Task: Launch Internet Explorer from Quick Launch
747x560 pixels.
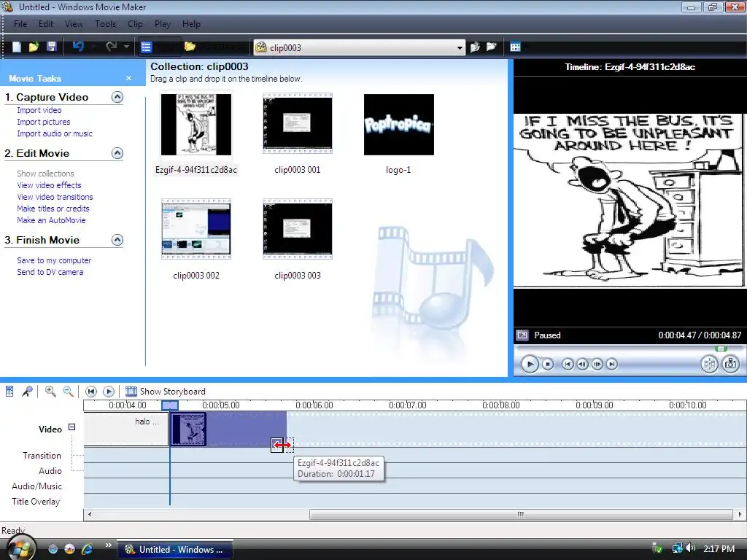Action: [87, 549]
